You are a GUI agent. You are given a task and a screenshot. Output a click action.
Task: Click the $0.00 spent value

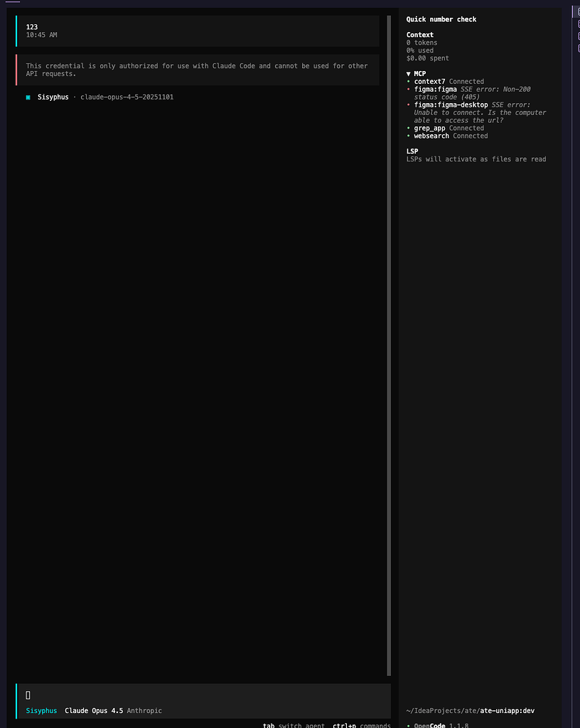427,58
